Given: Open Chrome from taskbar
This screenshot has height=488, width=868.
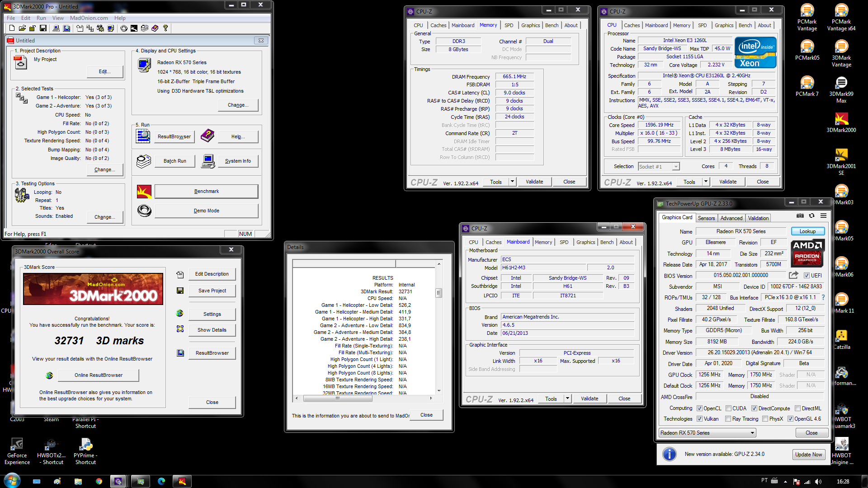Looking at the screenshot, I should pyautogui.click(x=99, y=481).
